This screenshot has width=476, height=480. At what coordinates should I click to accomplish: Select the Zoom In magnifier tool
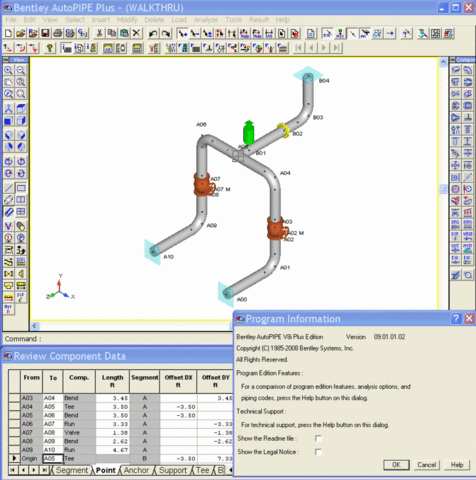pyautogui.click(x=8, y=70)
